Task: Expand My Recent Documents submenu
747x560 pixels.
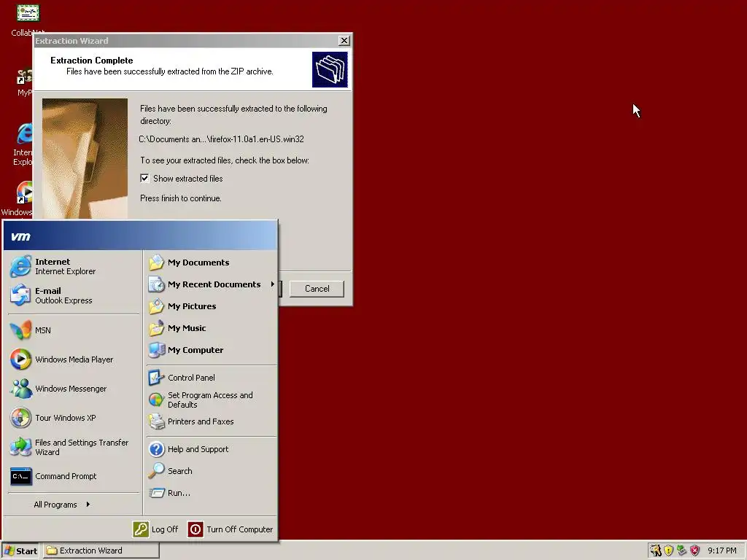Action: pyautogui.click(x=211, y=284)
